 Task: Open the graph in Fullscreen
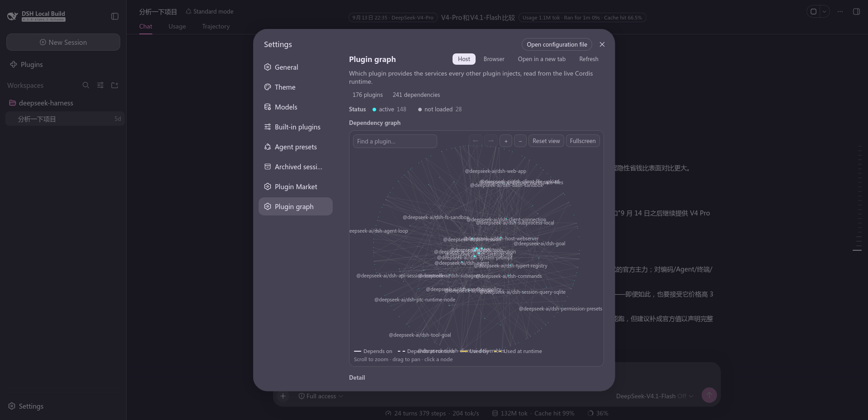(583, 141)
